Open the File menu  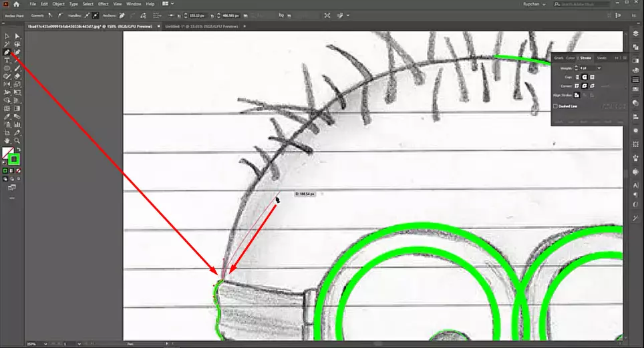[x=33, y=4]
